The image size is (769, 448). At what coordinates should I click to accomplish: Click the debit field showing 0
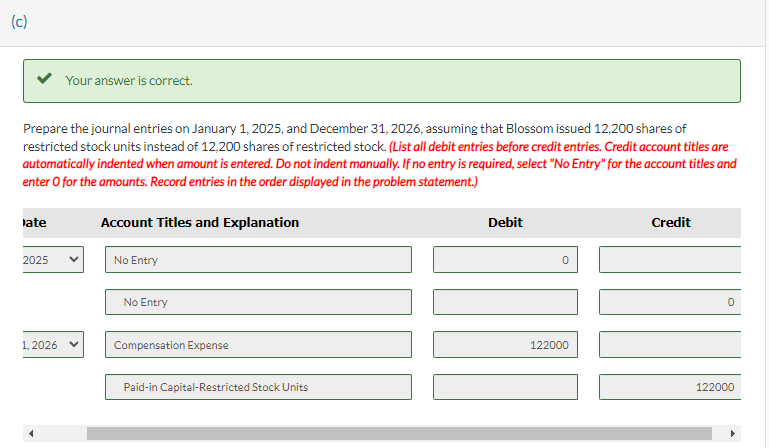(x=505, y=260)
